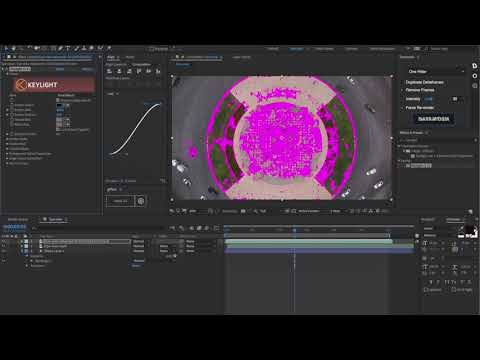The image size is (480, 360).
Task: Click the fourth Align Layers icon
Action: [x=139, y=71]
